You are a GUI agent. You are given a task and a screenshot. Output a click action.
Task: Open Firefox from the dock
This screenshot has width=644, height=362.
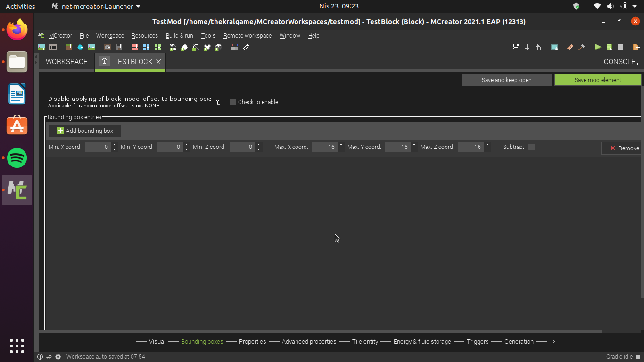coord(17,29)
